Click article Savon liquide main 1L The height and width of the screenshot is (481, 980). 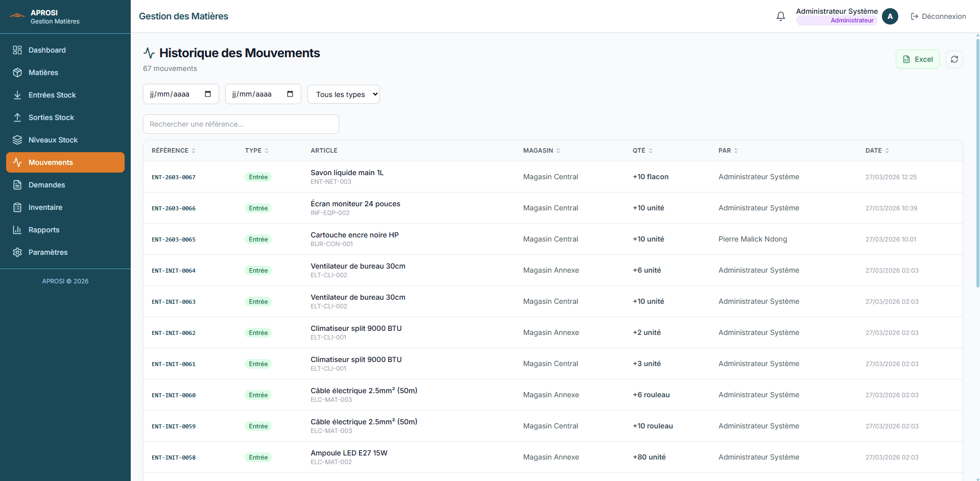(x=347, y=173)
